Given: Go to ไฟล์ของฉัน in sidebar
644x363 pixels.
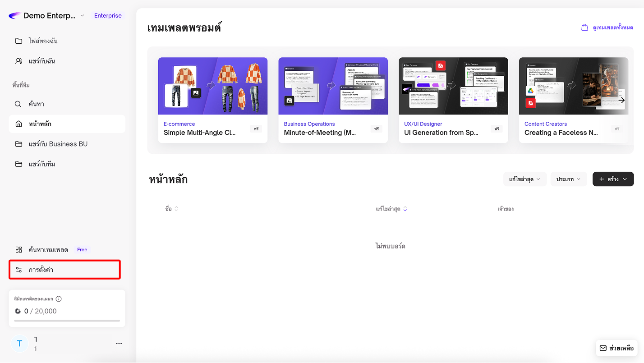Looking at the screenshot, I should point(43,41).
